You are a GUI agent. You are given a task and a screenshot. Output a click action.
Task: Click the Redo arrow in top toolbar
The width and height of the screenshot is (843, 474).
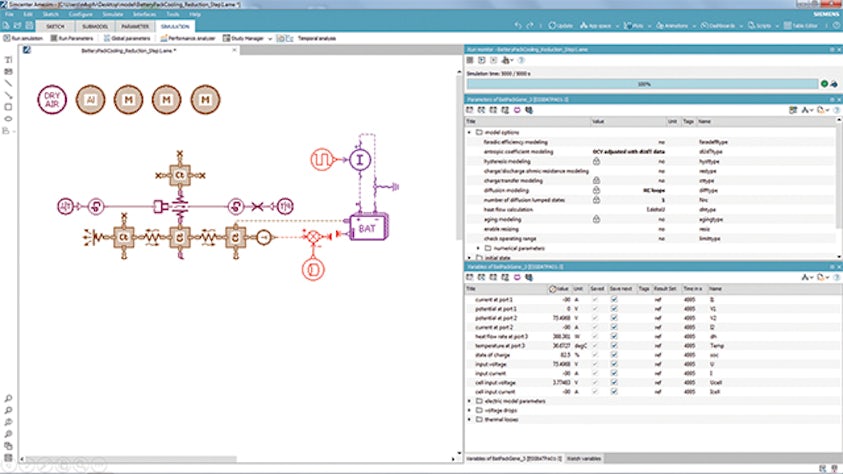click(530, 25)
